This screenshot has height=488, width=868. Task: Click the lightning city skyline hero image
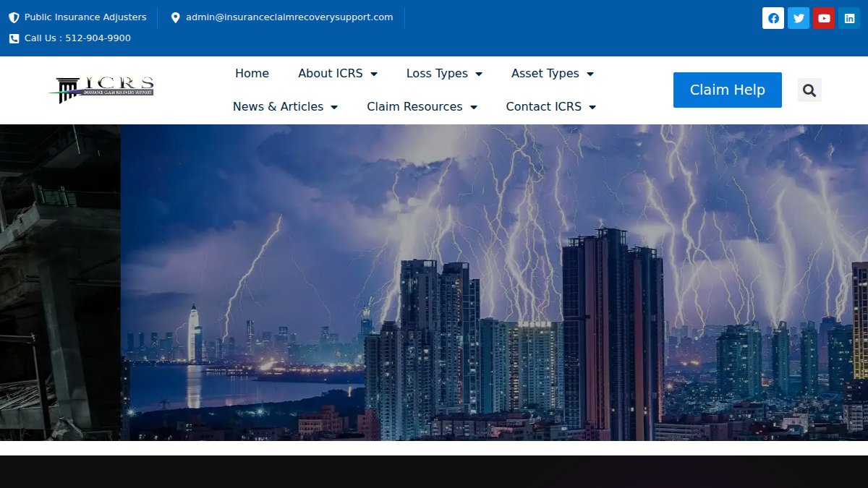coord(494,283)
